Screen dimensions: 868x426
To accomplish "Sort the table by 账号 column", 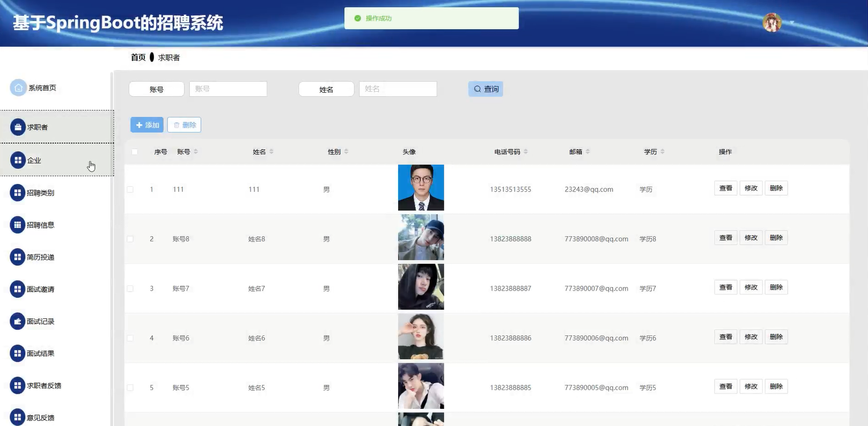I will point(196,151).
